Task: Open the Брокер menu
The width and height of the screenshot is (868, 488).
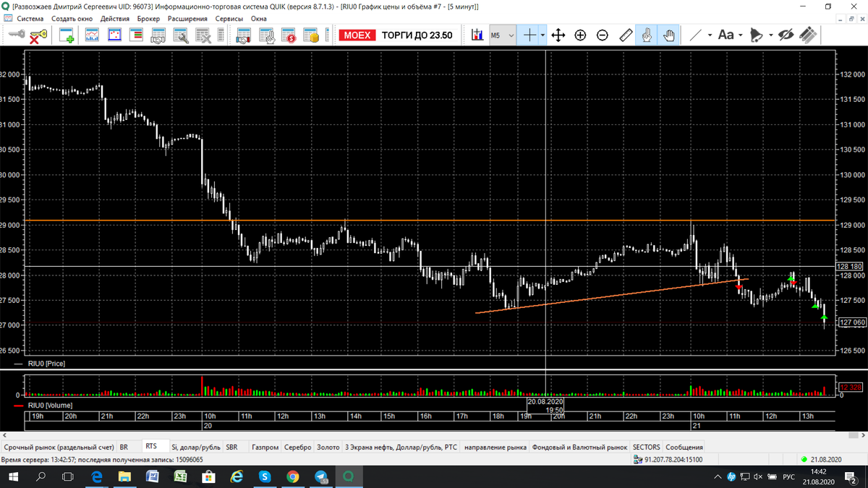Action: 148,19
